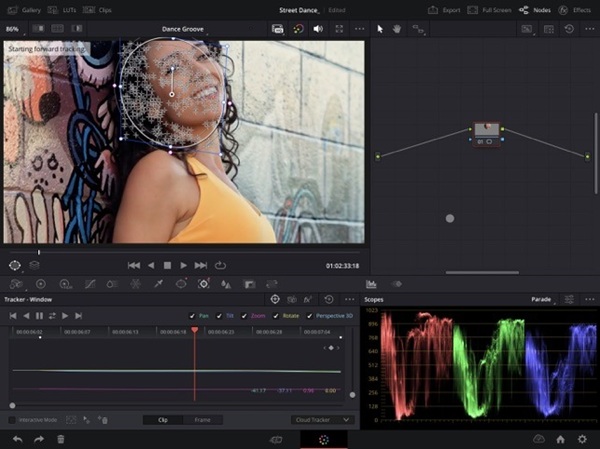Select the Clip tab in tracker
Viewport: 600px width, 449px height.
pos(163,420)
